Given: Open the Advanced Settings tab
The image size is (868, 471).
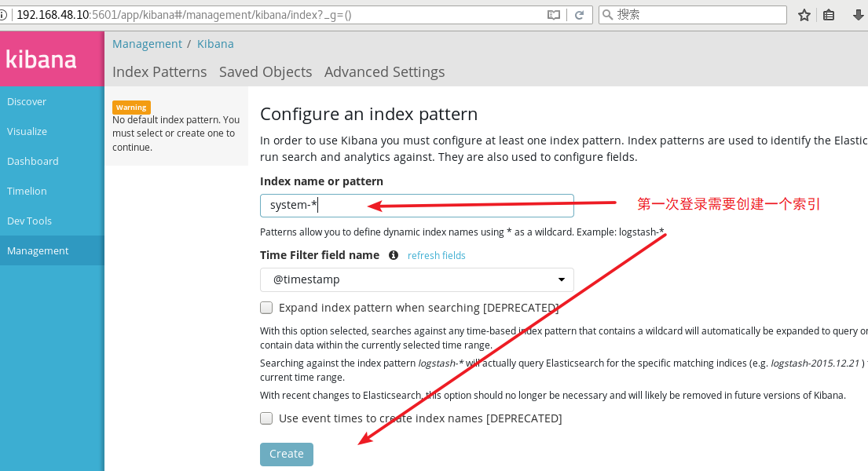Looking at the screenshot, I should pyautogui.click(x=385, y=72).
